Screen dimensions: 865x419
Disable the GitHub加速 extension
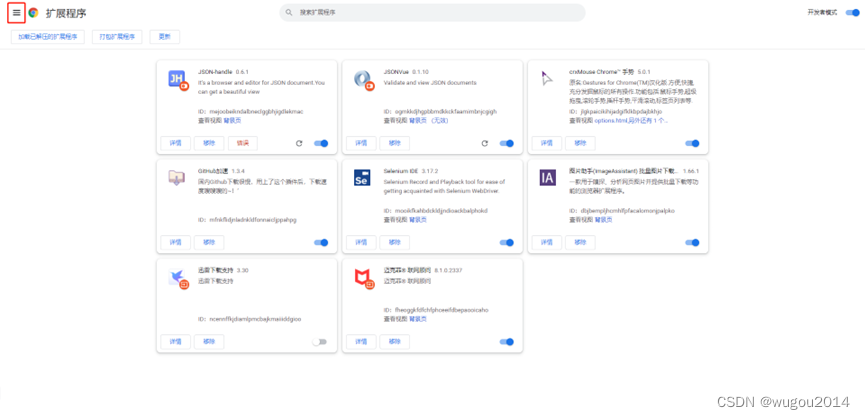[x=321, y=243]
